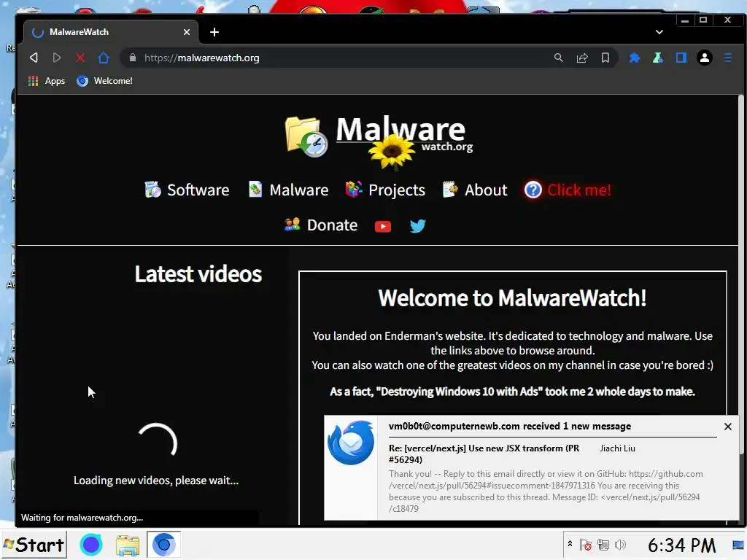Open a new tab with plus button
This screenshot has height=560, width=747.
click(214, 32)
